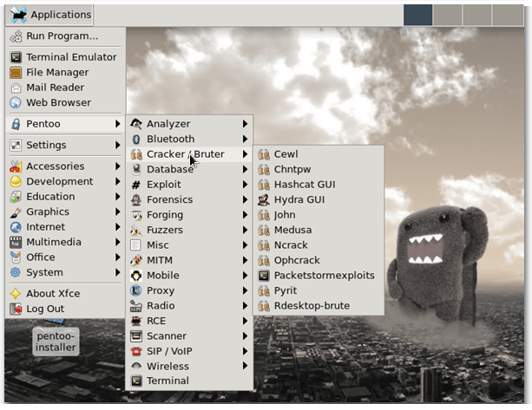Image resolution: width=532 pixels, height=410 pixels.
Task: Expand the RCE submenu arrow
Action: click(245, 322)
